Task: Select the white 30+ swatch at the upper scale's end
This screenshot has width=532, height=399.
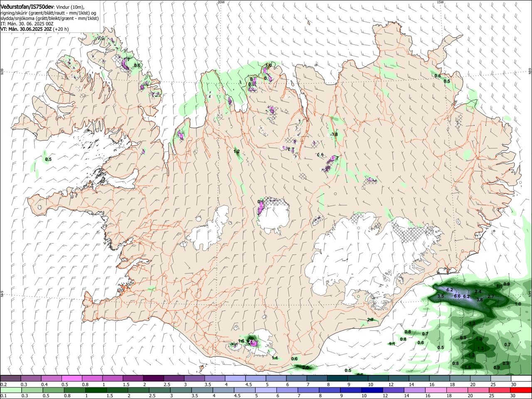Action: pos(522,378)
